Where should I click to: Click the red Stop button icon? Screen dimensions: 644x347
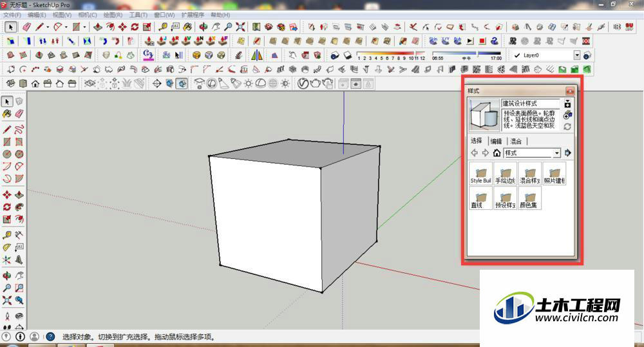(x=482, y=41)
